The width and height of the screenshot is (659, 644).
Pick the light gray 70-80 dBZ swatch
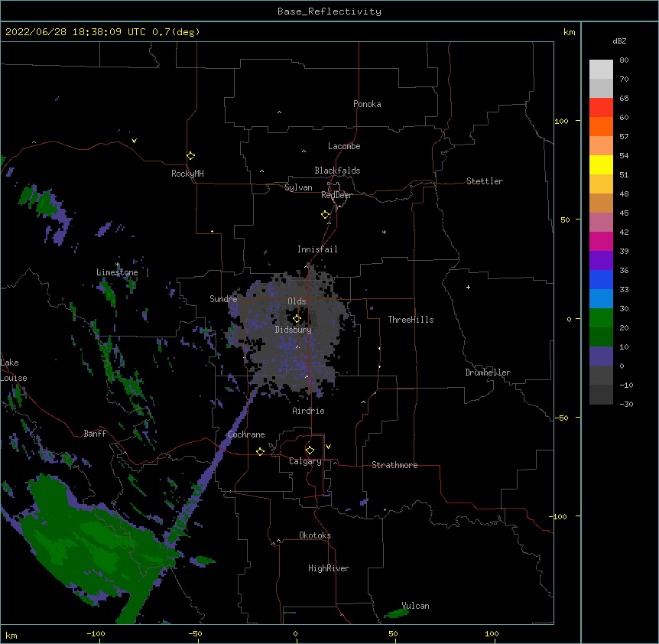tap(601, 70)
